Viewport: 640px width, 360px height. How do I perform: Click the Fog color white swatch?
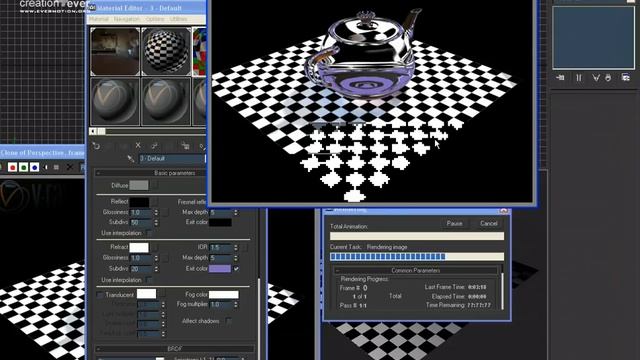click(224, 294)
